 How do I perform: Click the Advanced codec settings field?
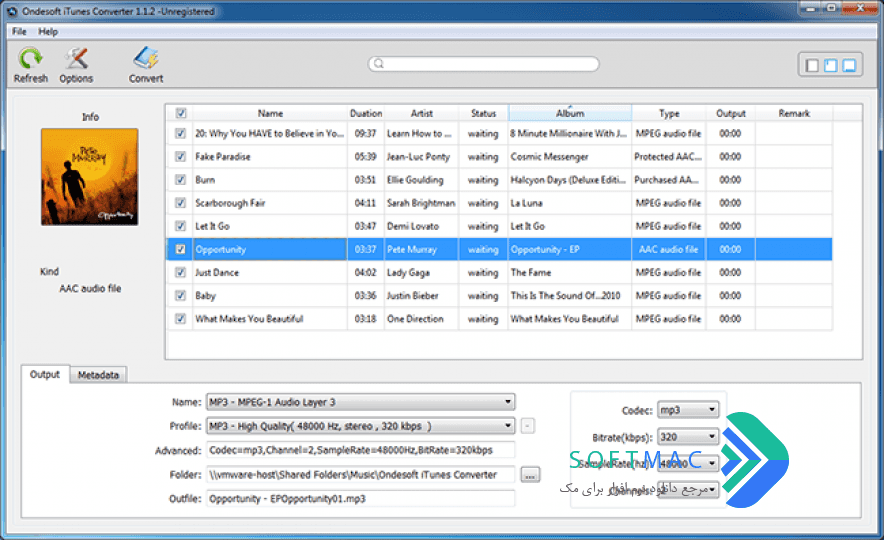click(x=360, y=450)
